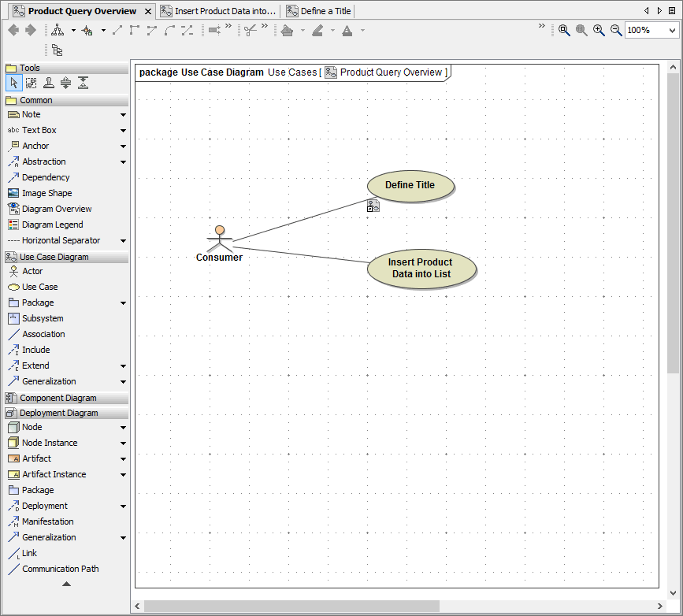683x616 pixels.
Task: Click the Zoom In magnifier icon
Action: 599,30
